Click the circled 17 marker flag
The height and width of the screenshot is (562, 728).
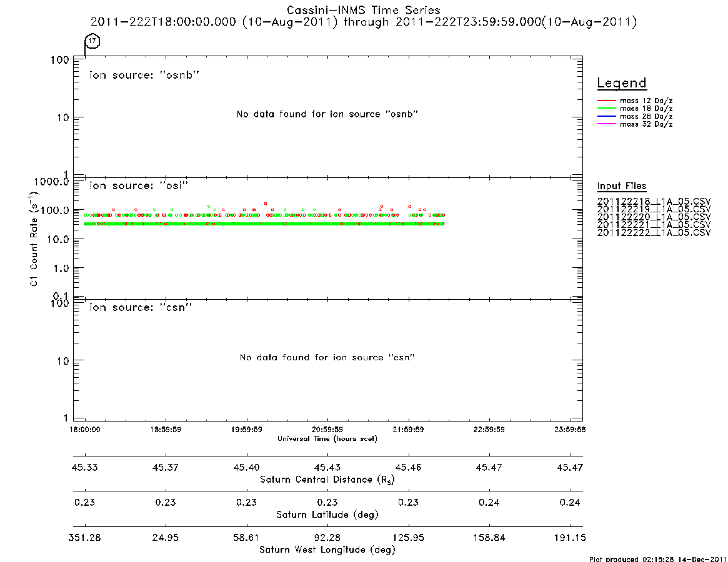pyautogui.click(x=92, y=41)
